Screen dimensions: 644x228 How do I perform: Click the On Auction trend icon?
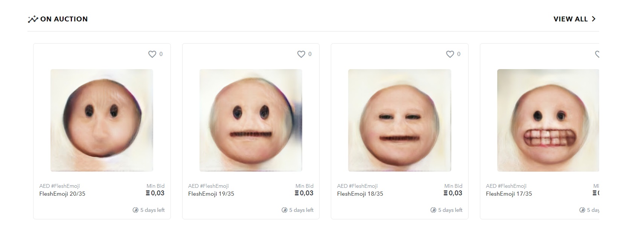(33, 19)
